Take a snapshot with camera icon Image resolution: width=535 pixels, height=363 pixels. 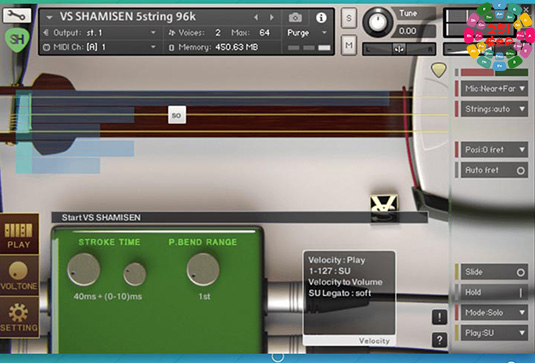pyautogui.click(x=295, y=17)
